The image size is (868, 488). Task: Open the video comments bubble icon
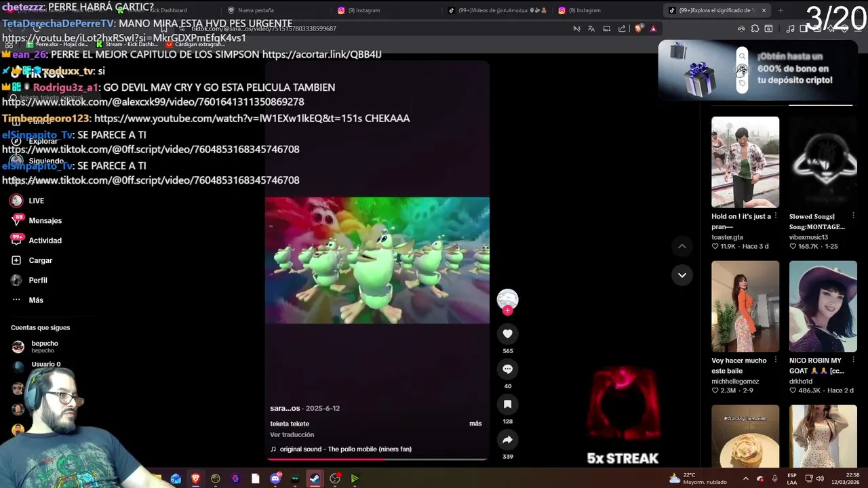pyautogui.click(x=507, y=369)
